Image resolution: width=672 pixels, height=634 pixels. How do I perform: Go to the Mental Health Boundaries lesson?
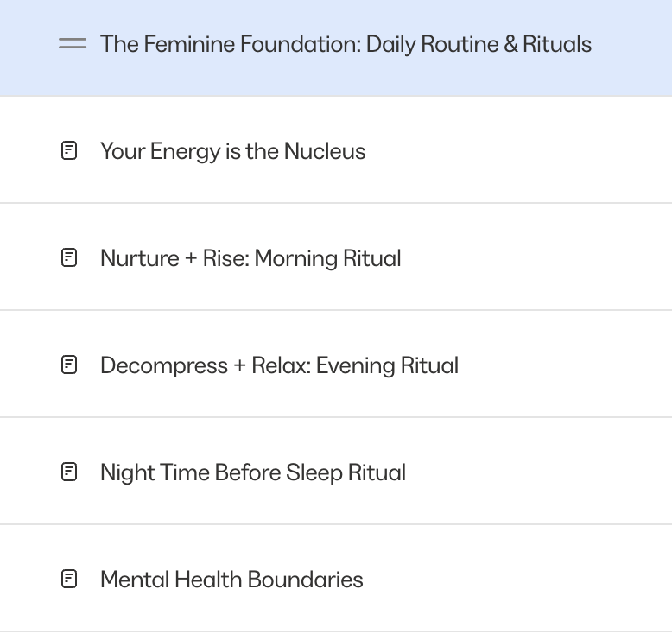231,580
